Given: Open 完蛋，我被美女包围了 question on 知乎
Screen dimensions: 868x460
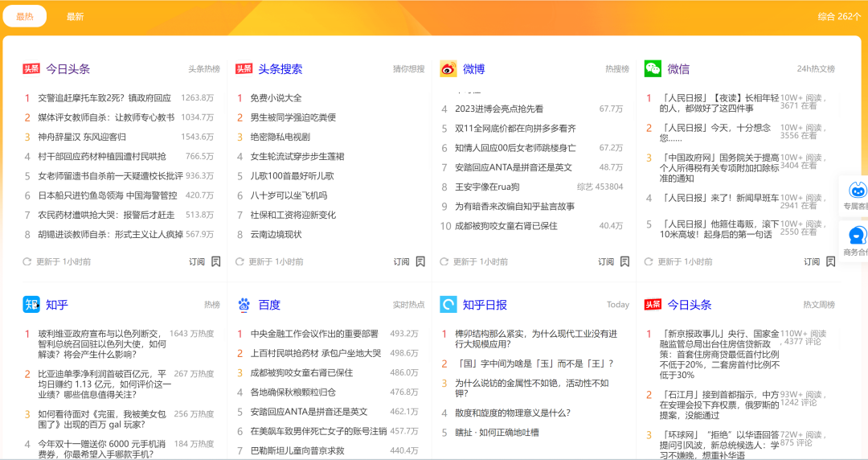Looking at the screenshot, I should tap(102, 419).
